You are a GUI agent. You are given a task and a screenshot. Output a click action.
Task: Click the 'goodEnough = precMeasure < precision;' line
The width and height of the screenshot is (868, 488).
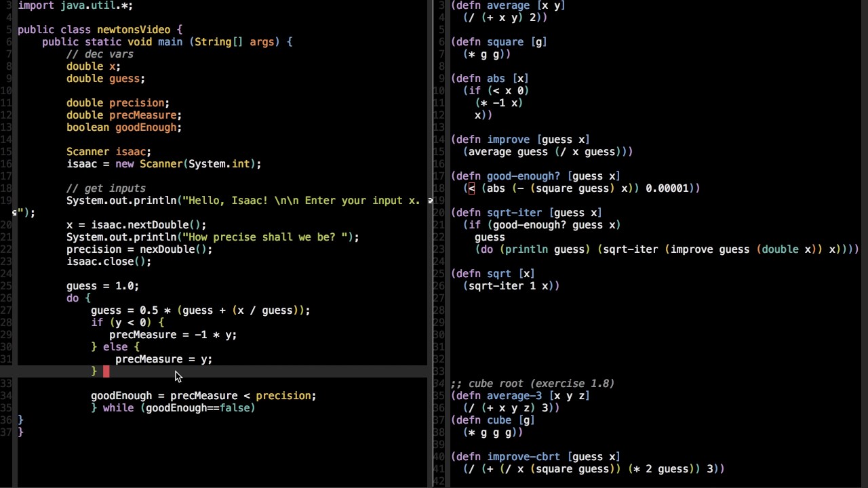[x=203, y=396]
